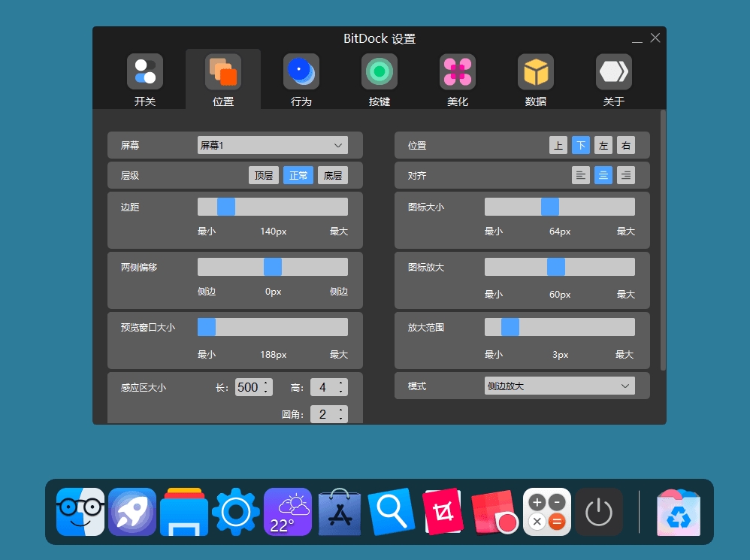Switch to the 行为 settings tab
This screenshot has width=750, height=560.
tap(301, 79)
